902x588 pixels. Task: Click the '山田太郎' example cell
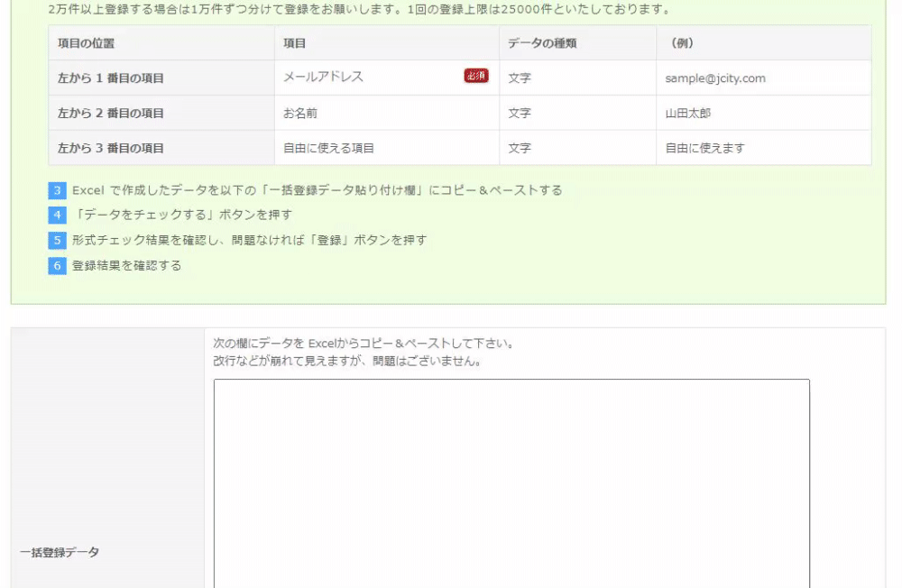[763, 113]
